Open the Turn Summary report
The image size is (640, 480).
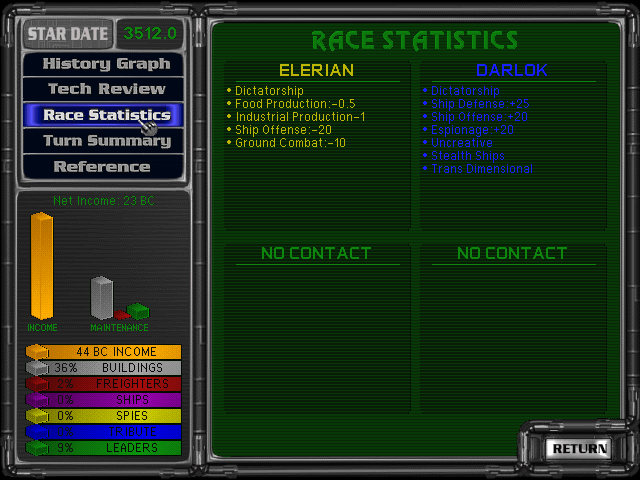point(104,141)
